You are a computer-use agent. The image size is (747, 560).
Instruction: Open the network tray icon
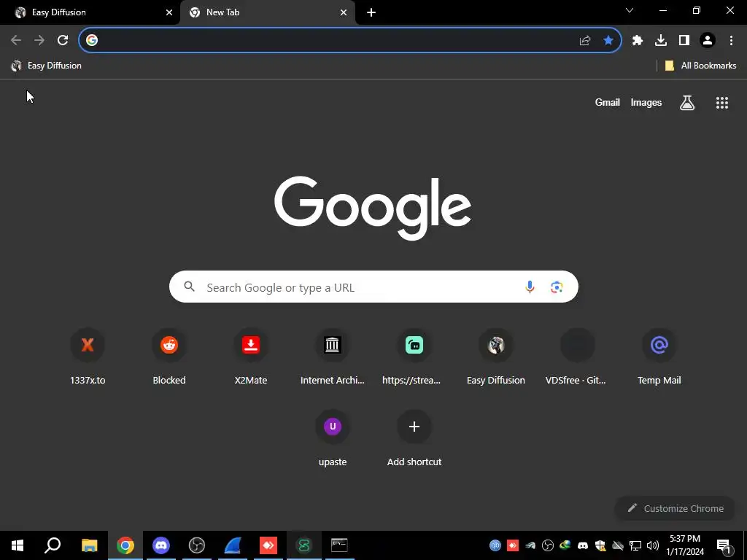635,545
